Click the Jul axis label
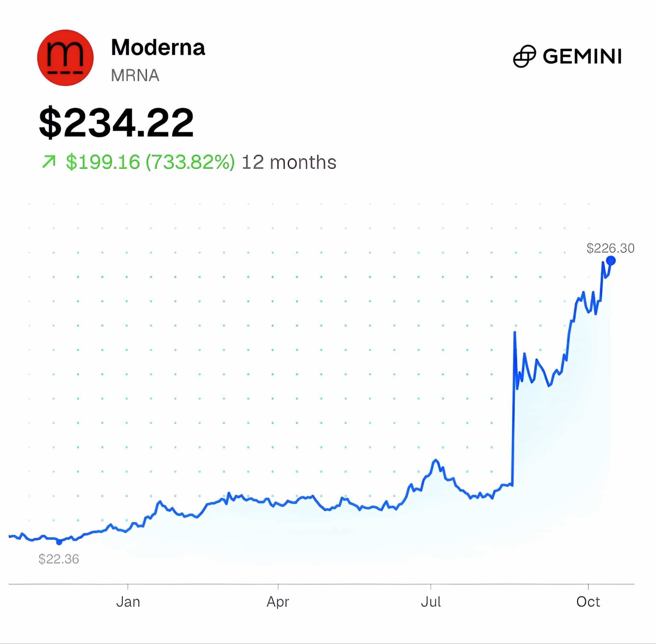656x644 pixels. 431,602
